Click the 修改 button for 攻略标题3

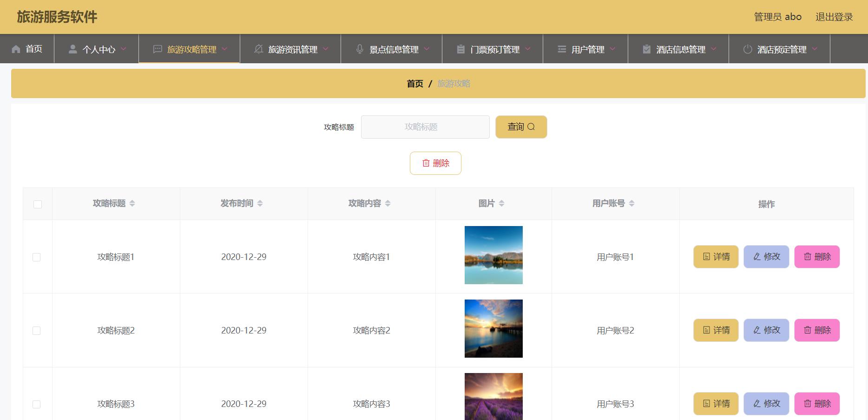click(766, 404)
